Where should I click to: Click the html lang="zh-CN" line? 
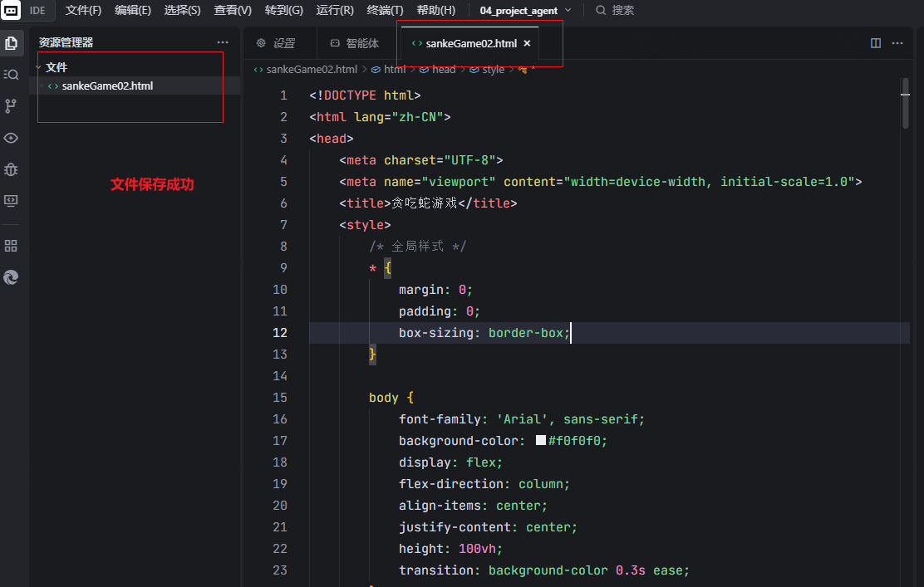380,117
